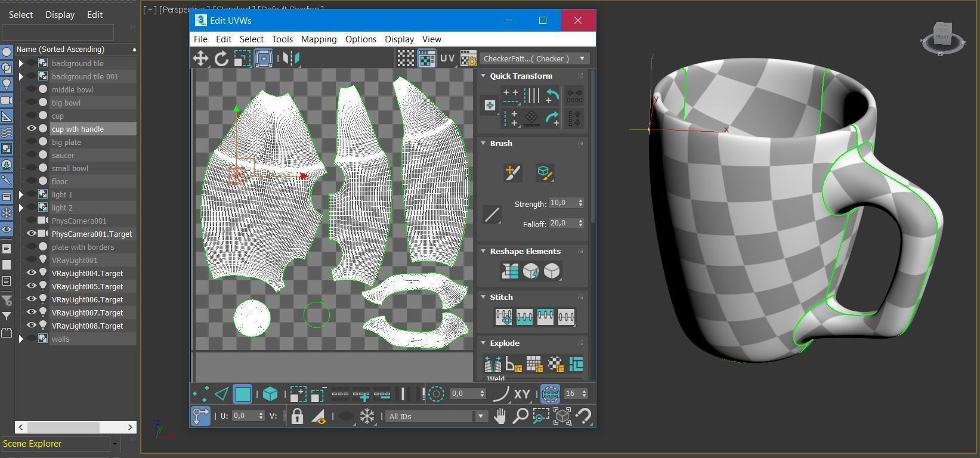Screen dimensions: 980x458
Task: Open the Options menu
Action: 360,39
